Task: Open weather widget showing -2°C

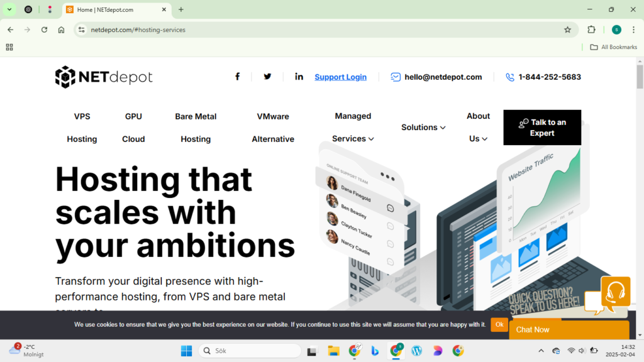Action: pyautogui.click(x=26, y=351)
